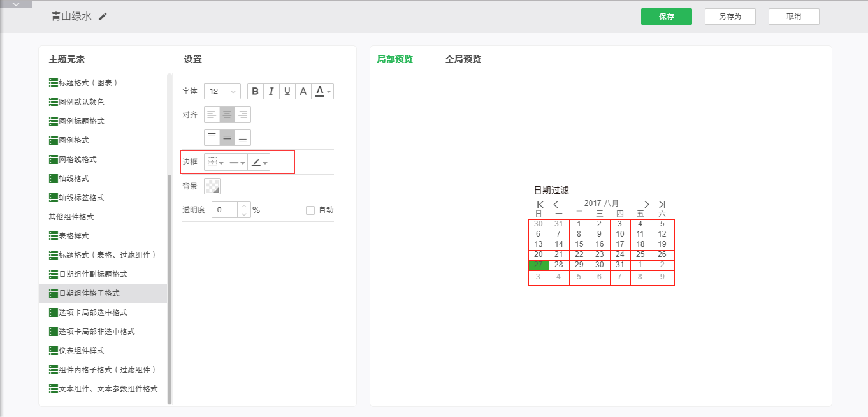The height and width of the screenshot is (417, 868).
Task: Toggle underline text formatting
Action: (x=287, y=91)
